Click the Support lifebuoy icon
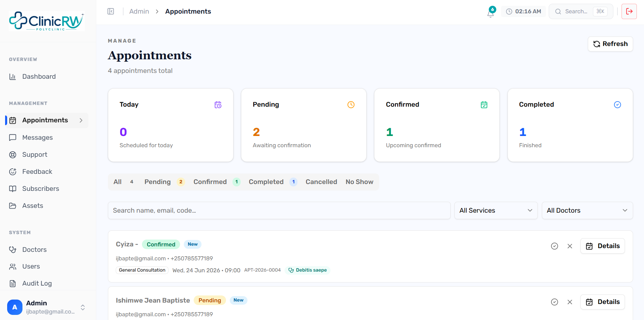The height and width of the screenshot is (320, 644). click(13, 155)
